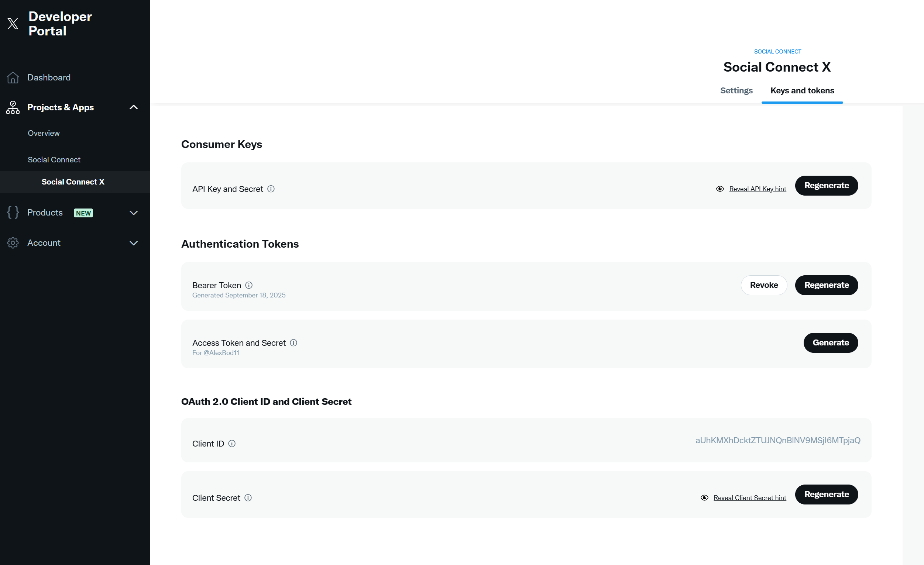Click the Account gear icon
The height and width of the screenshot is (565, 924).
tap(13, 243)
